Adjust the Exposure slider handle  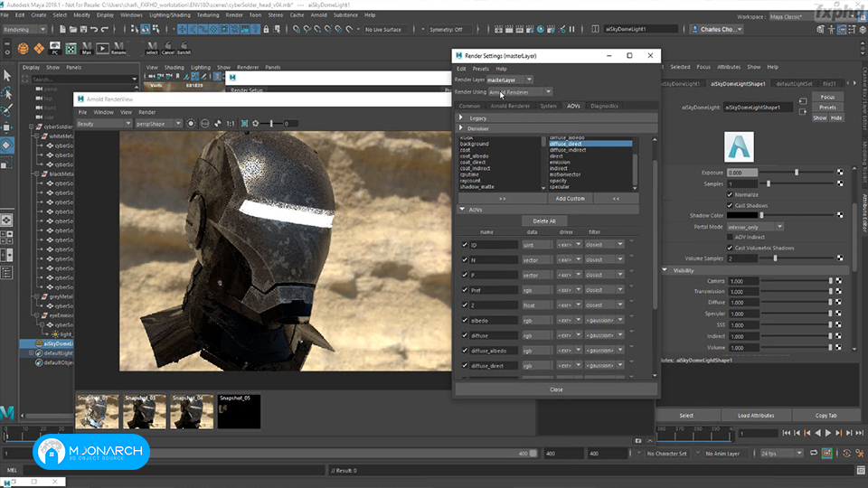[797, 173]
